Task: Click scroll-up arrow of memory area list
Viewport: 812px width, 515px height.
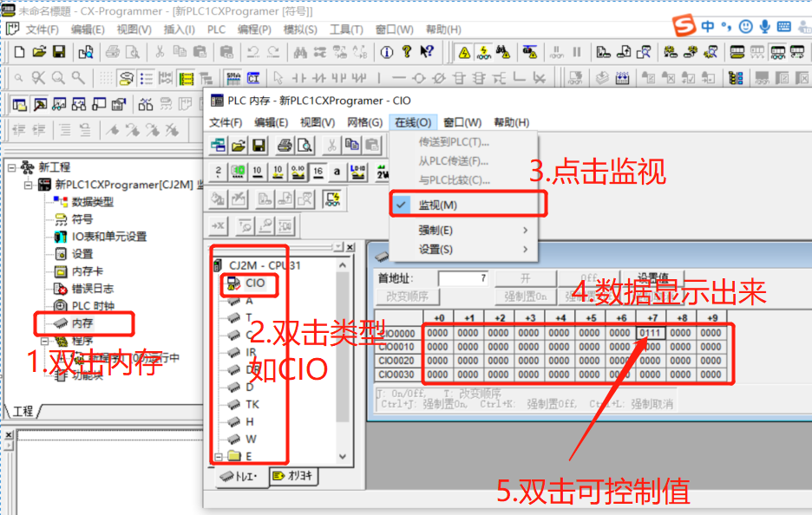Action: click(x=343, y=265)
